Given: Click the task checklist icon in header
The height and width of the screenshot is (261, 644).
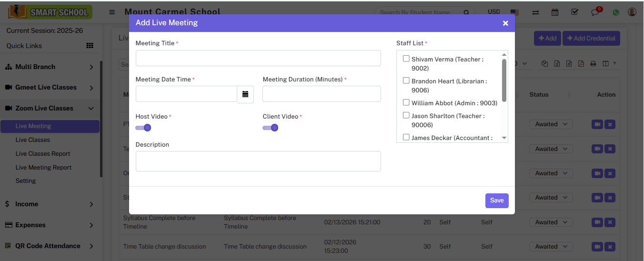Looking at the screenshot, I should coord(574,12).
